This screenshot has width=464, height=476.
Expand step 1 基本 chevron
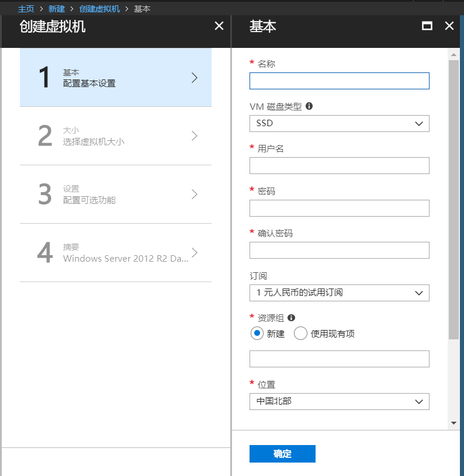tap(195, 78)
